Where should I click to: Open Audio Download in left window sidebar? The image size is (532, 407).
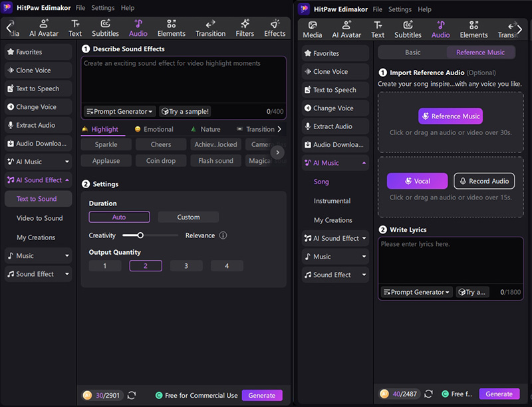click(39, 144)
